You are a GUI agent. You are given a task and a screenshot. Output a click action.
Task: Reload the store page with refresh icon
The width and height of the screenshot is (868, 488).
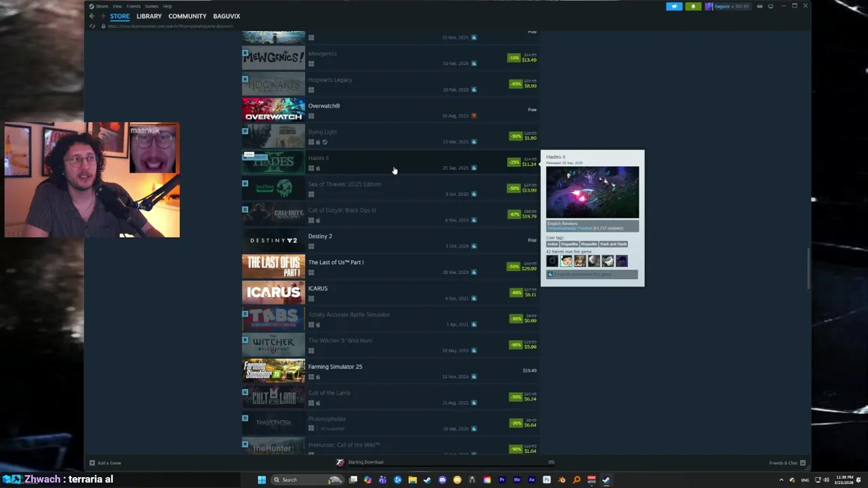tap(93, 26)
